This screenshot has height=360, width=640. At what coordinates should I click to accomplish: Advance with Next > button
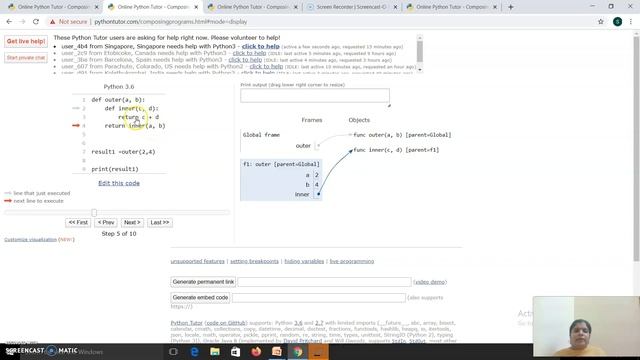[x=132, y=222]
